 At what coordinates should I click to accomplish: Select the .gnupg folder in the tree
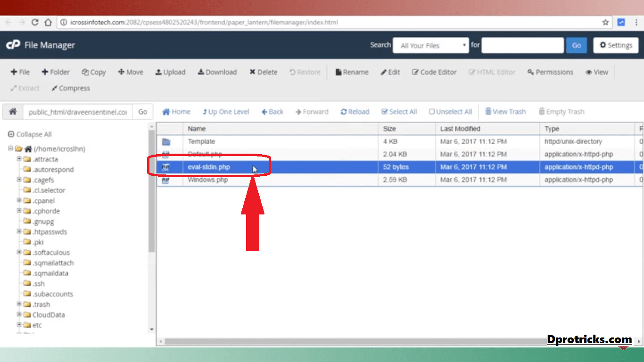(44, 221)
